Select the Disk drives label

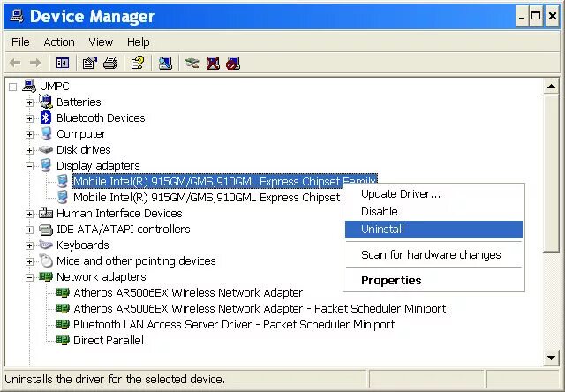point(83,149)
